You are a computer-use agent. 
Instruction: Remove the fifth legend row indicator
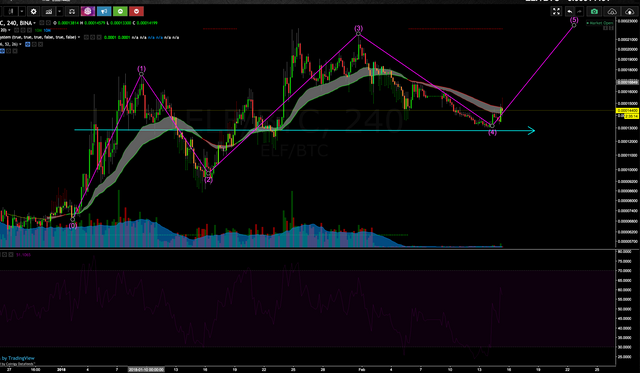click(15, 51)
